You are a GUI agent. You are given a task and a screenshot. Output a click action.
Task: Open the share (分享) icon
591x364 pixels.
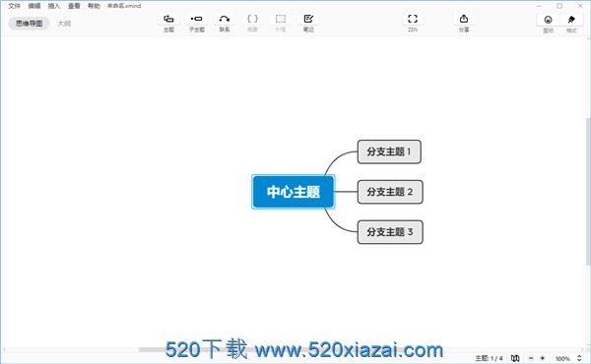click(x=464, y=19)
